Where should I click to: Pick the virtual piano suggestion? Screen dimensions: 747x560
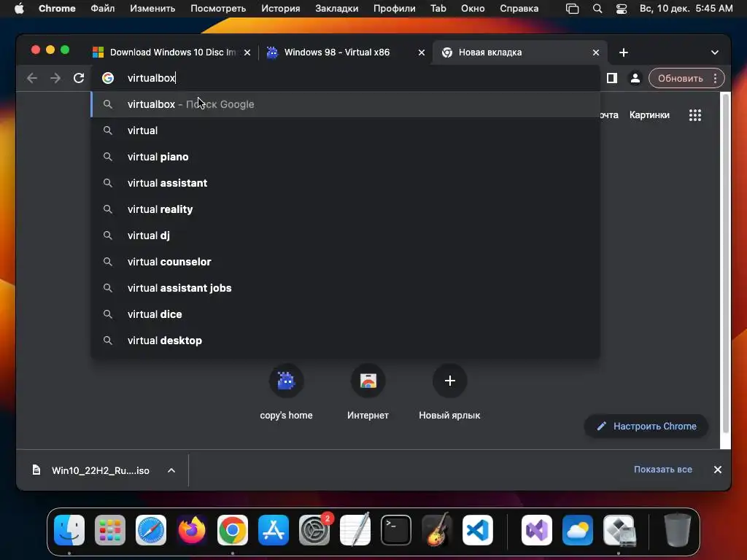tap(345, 157)
